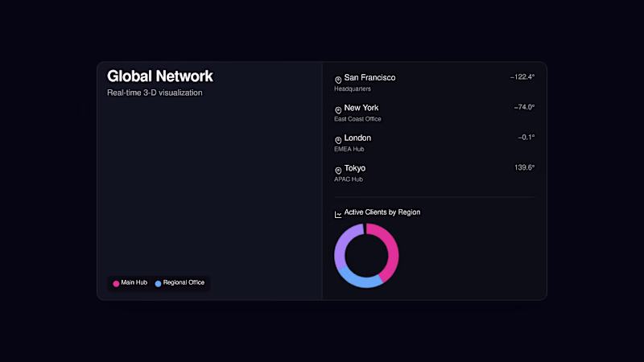Open the Tokyo location entry

point(354,168)
